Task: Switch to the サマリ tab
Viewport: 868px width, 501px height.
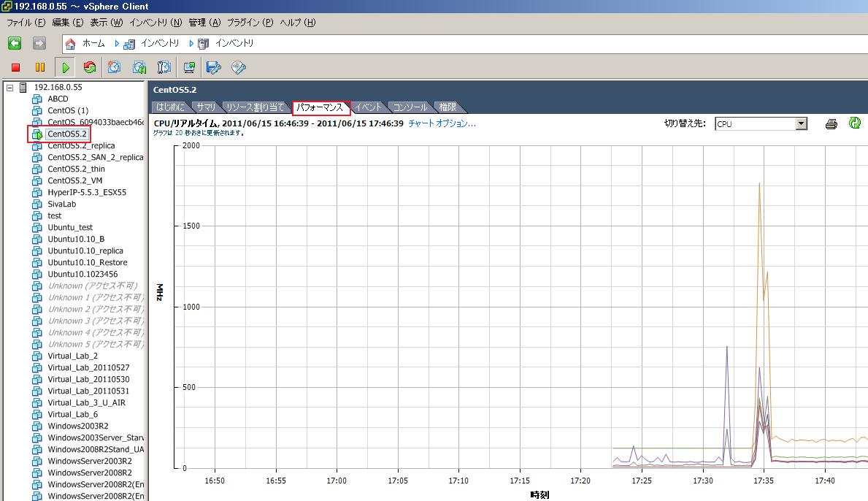Action: coord(206,107)
